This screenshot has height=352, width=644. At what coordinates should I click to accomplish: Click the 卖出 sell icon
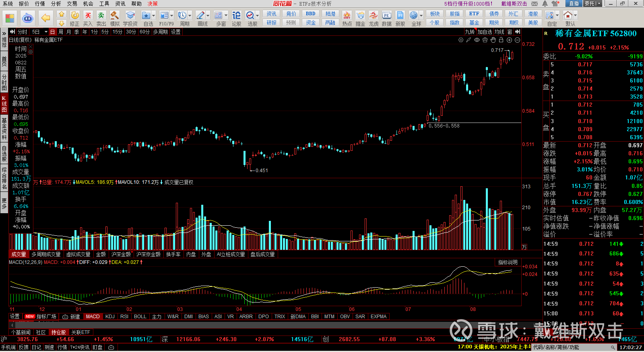[x=101, y=19]
